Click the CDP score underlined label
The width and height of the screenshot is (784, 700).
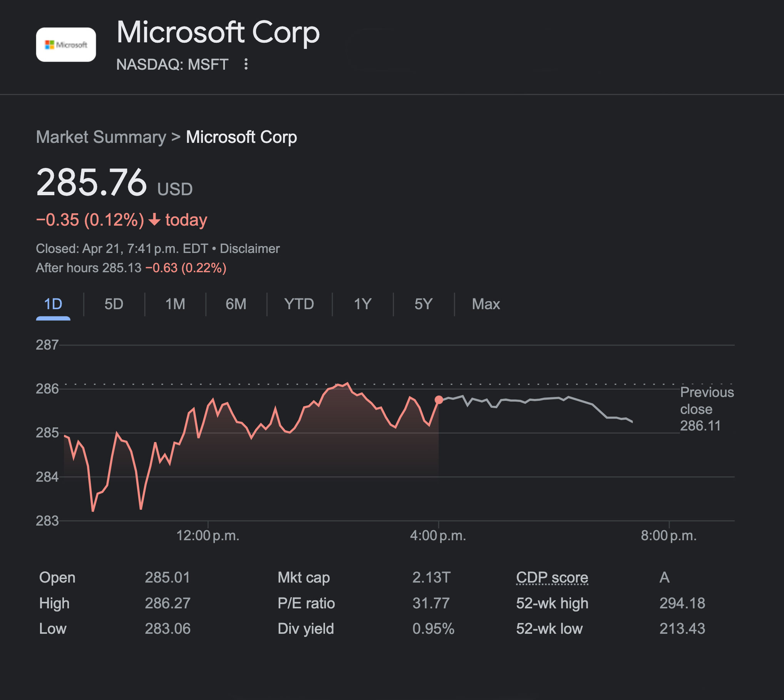coord(552,578)
